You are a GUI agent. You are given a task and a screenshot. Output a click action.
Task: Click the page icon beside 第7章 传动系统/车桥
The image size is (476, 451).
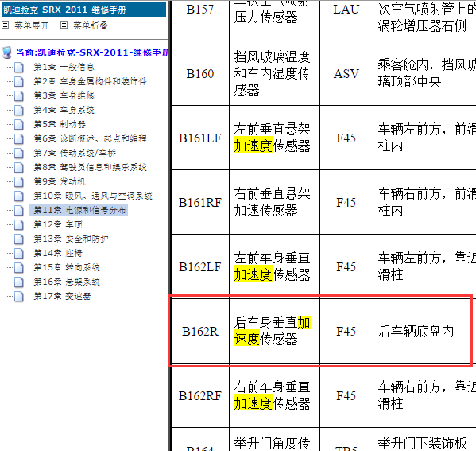tap(19, 153)
